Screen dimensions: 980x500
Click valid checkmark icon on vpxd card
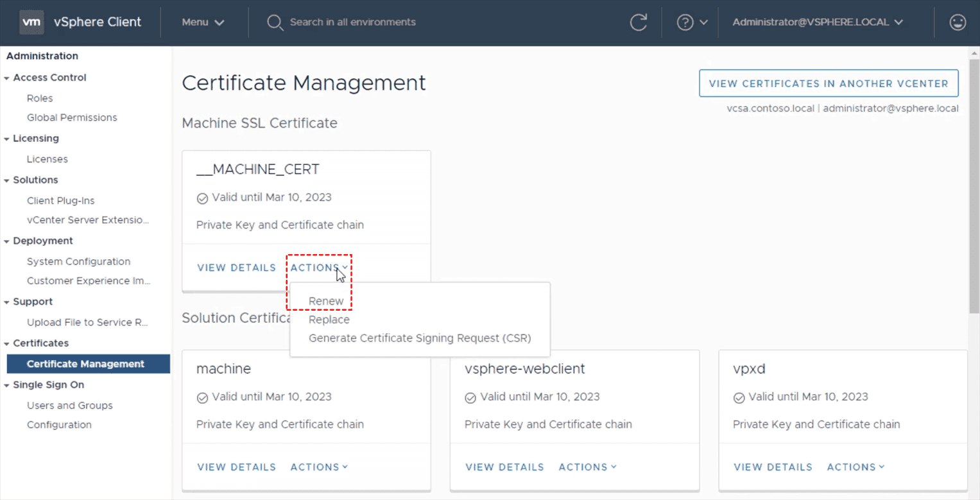pyautogui.click(x=739, y=398)
